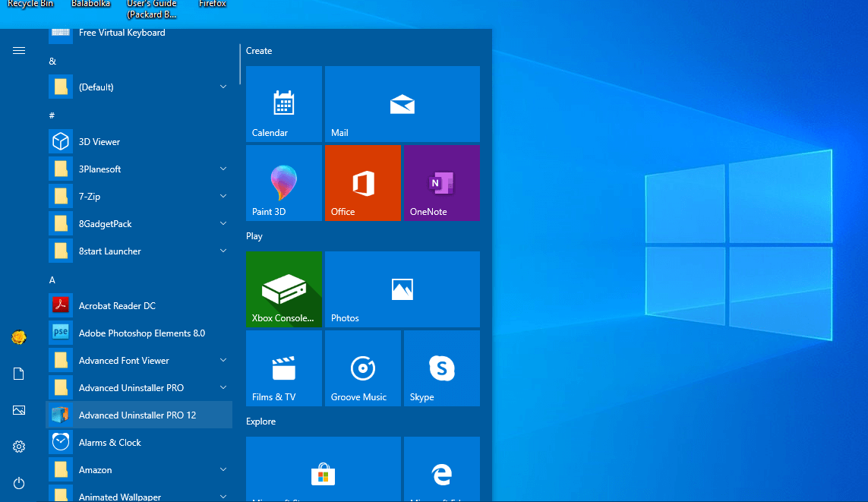Screen dimensions: 868x502
Task: Click the Power icon in Start sidebar
Action: (x=19, y=483)
